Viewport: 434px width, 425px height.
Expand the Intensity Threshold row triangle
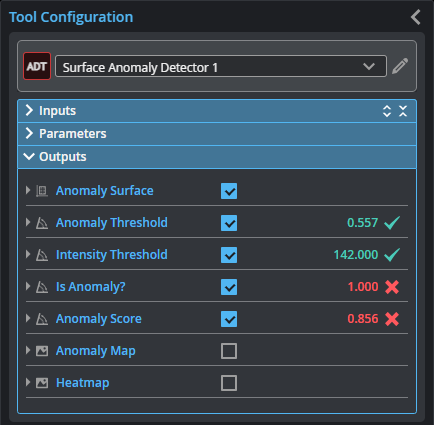(28, 254)
